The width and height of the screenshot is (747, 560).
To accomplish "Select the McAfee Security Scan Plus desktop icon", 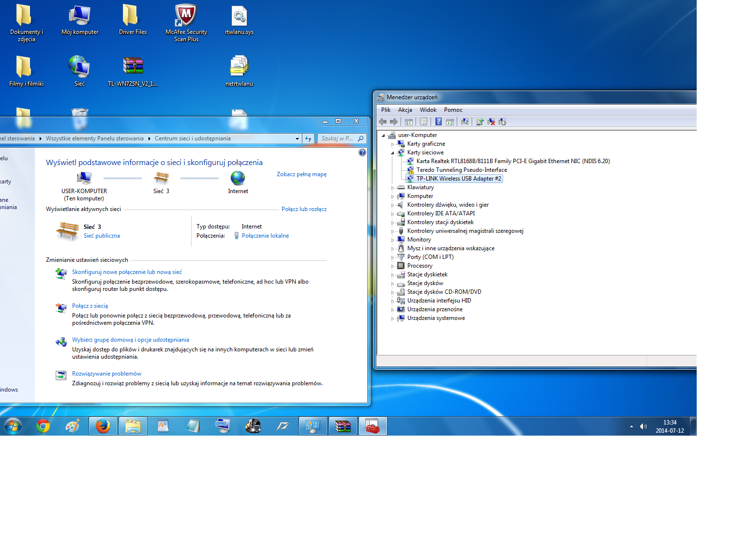I will click(x=186, y=23).
